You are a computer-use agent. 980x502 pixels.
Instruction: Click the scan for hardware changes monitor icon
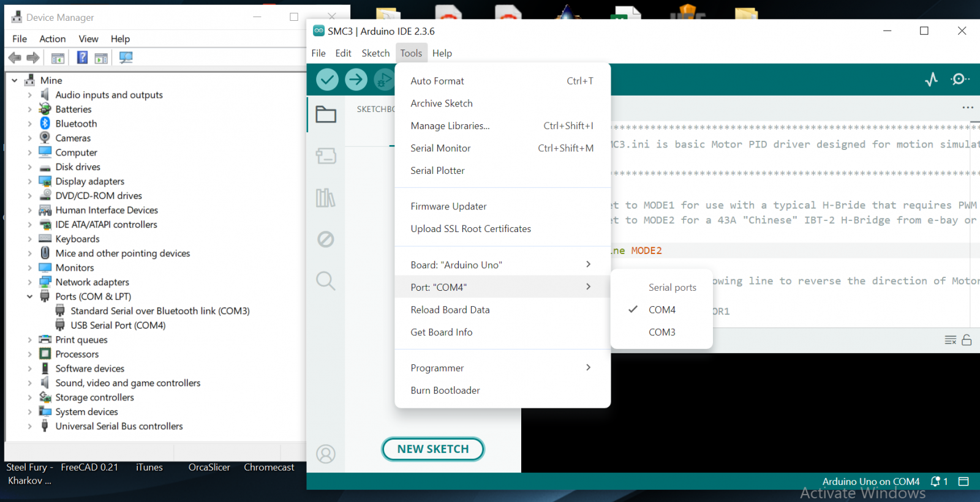point(126,58)
